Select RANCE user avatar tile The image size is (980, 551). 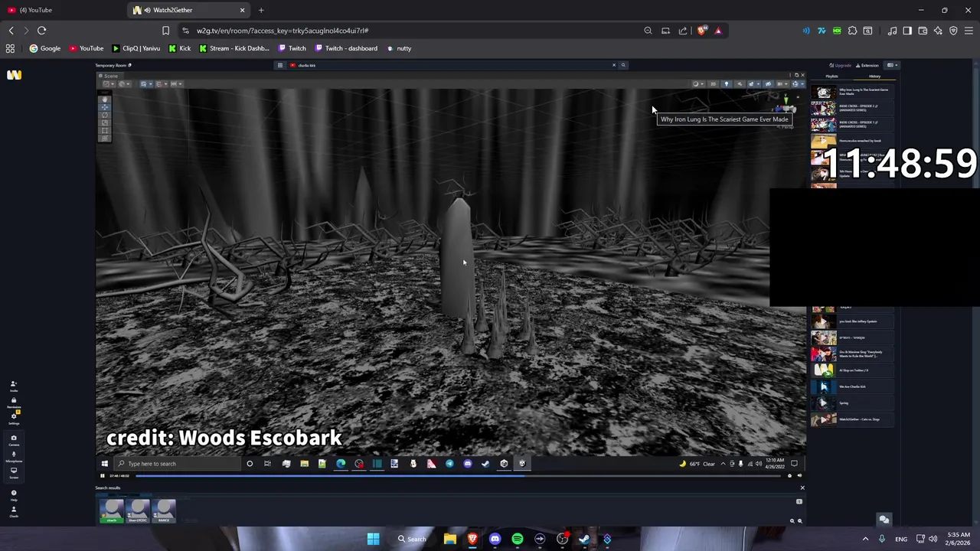click(x=164, y=510)
